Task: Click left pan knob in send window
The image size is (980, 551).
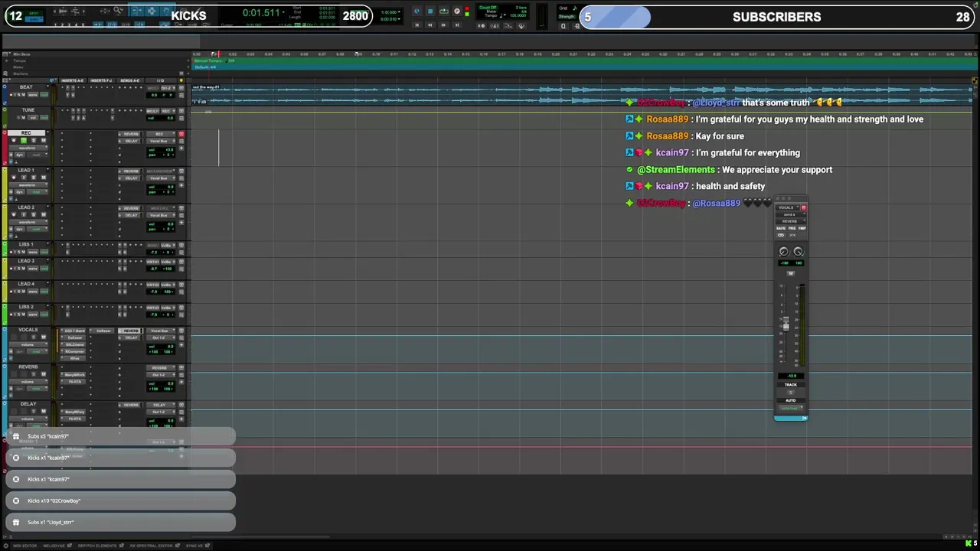Action: pos(783,252)
